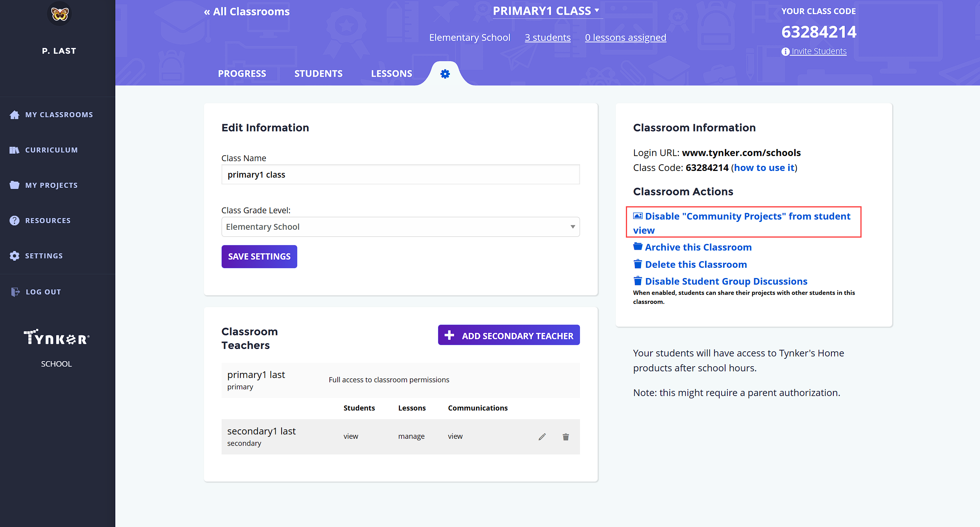Image resolution: width=980 pixels, height=527 pixels.
Task: Click the exit icon next to Log Out
Action: pos(15,292)
